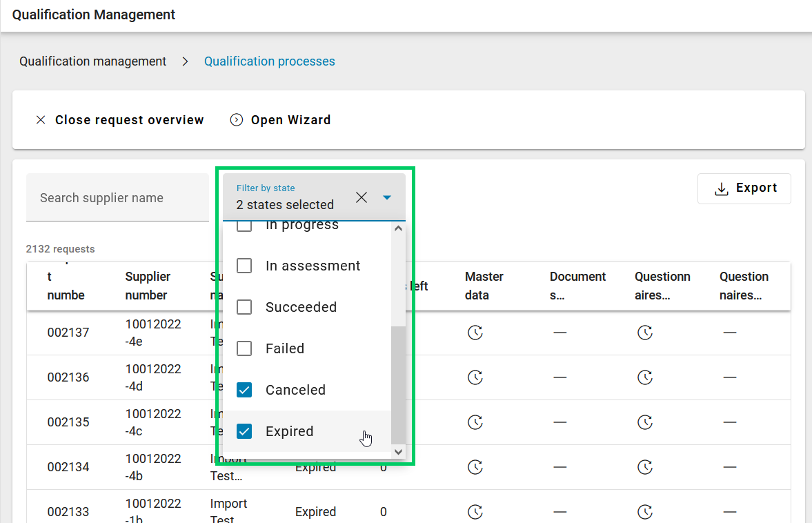Select the In assessment filter option

pos(313,266)
